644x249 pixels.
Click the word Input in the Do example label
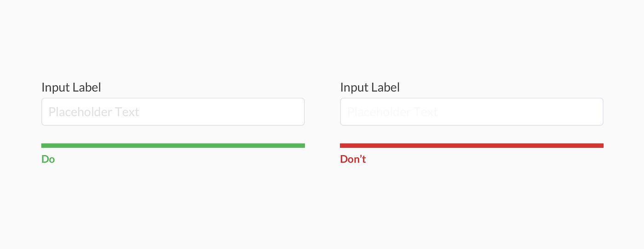[56, 87]
